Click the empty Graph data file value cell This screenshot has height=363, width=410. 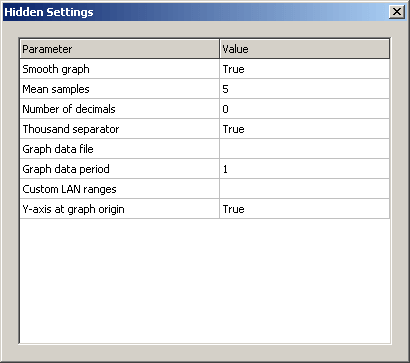(304, 149)
